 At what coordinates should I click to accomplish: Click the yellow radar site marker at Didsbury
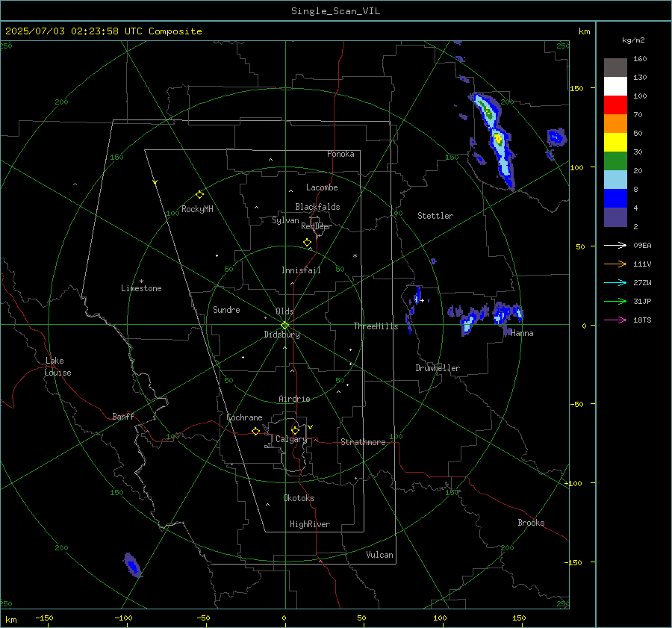285,326
